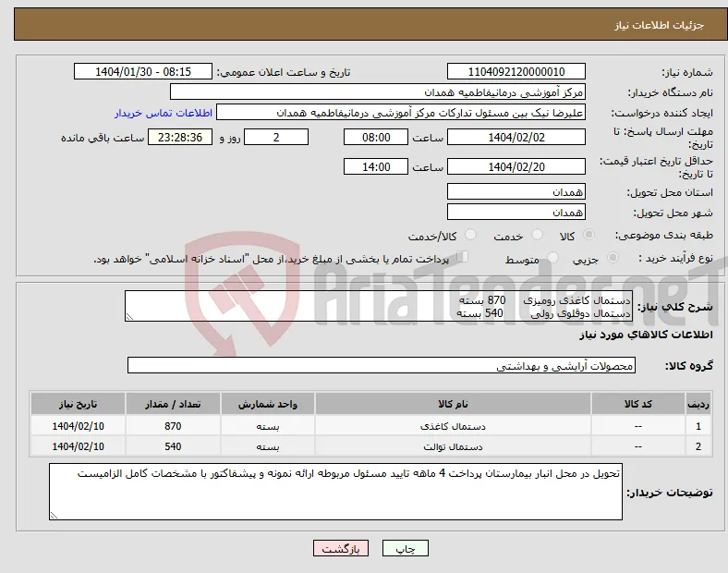Click the شرح کلی نیاز text area
The image size is (728, 573).
(379, 306)
